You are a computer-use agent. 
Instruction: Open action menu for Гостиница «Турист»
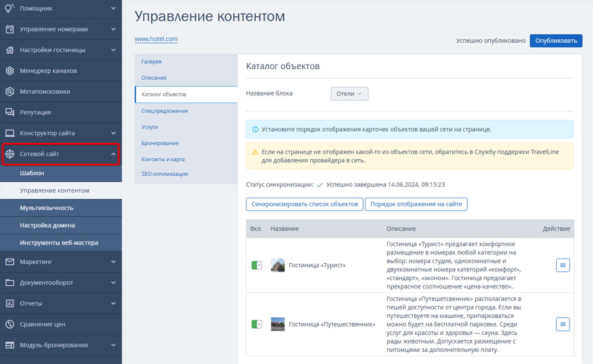pyautogui.click(x=562, y=266)
